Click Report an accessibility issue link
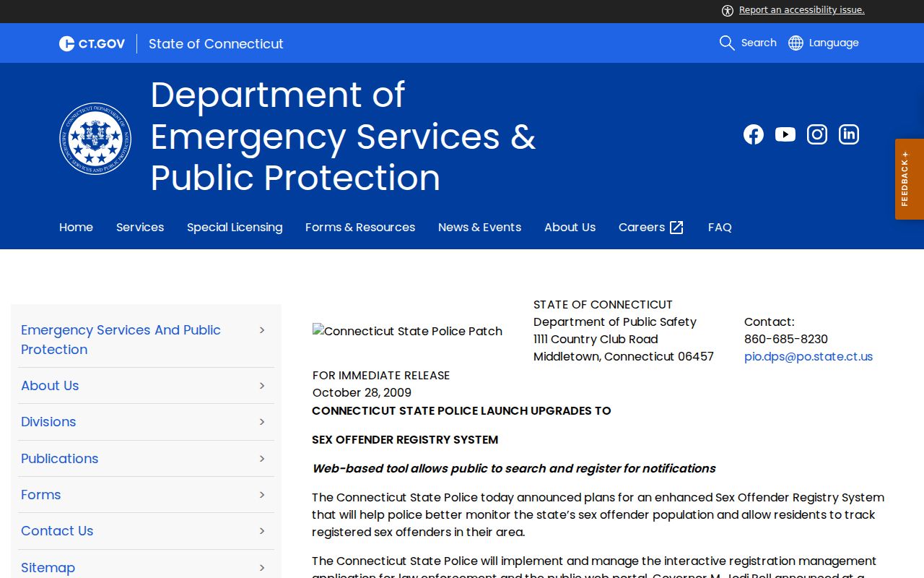The height and width of the screenshot is (578, 924). coord(802,10)
